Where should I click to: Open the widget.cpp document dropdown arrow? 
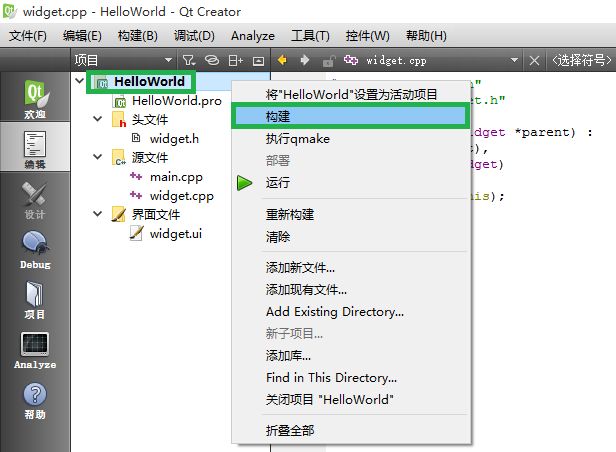coord(514,60)
